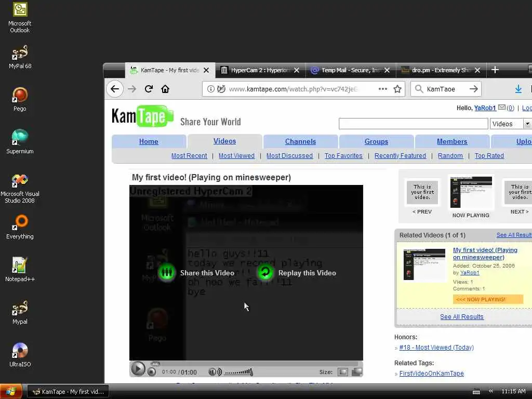The image size is (532, 399).
Task: Open the inbox envelope icon next to YaRob1
Action: tap(501, 108)
